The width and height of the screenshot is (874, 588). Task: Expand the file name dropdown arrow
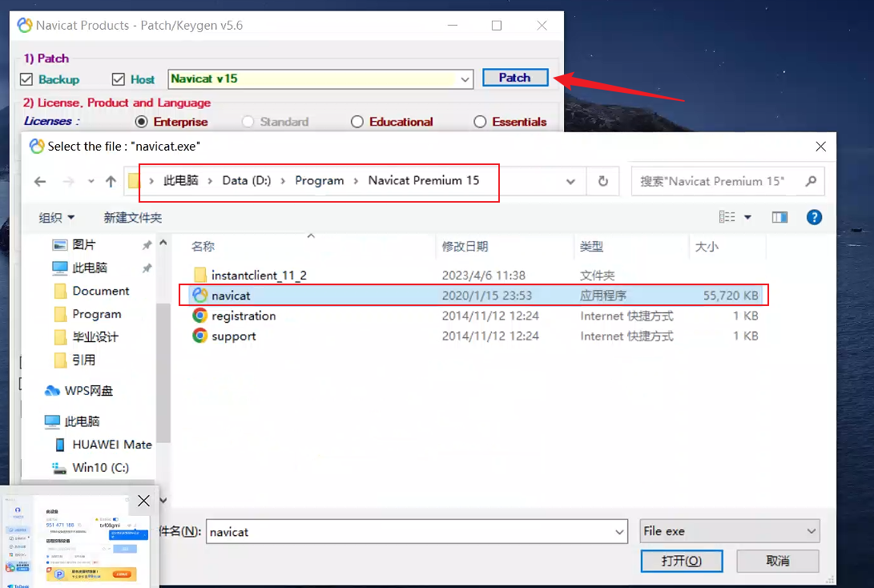(x=619, y=532)
